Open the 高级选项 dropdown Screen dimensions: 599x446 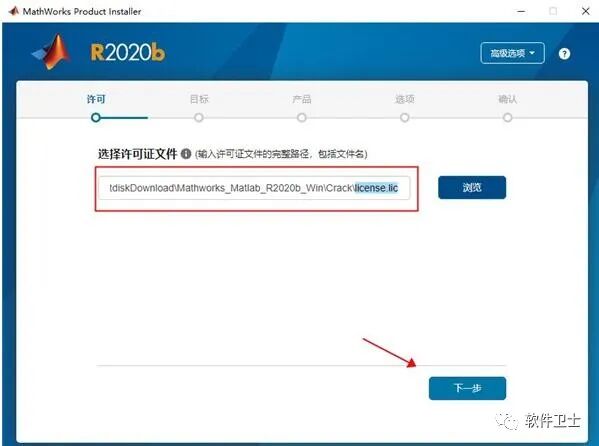[512, 53]
